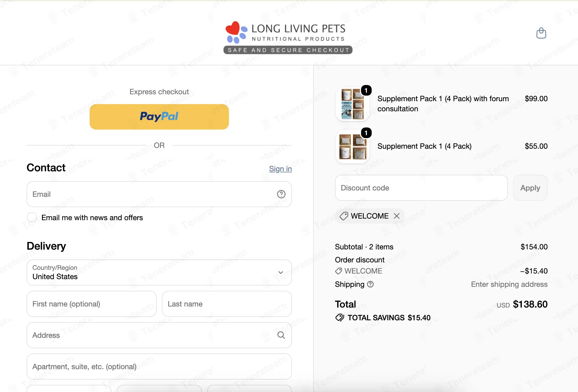Screen dimensions: 578x392
Task: Remove the WELCOME discount code tag
Action: (397, 216)
